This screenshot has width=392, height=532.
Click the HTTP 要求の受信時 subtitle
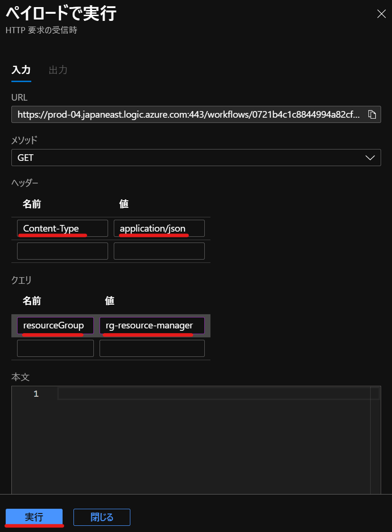pos(41,30)
